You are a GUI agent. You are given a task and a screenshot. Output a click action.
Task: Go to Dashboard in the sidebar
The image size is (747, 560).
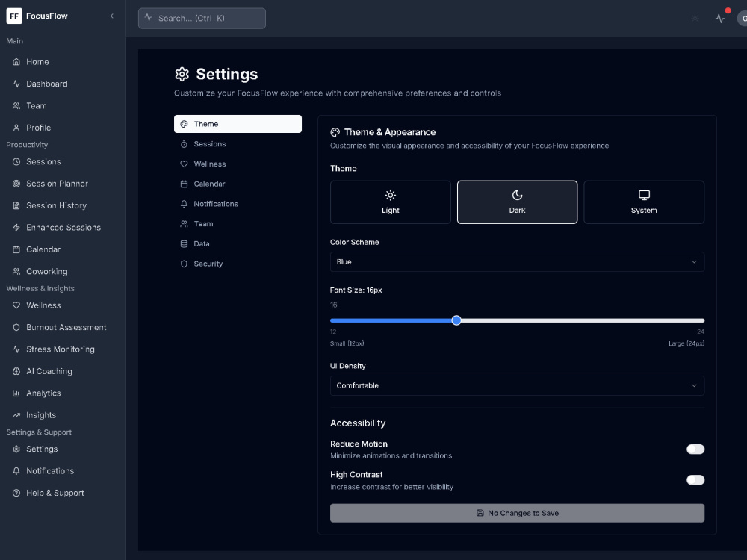pyautogui.click(x=62, y=84)
